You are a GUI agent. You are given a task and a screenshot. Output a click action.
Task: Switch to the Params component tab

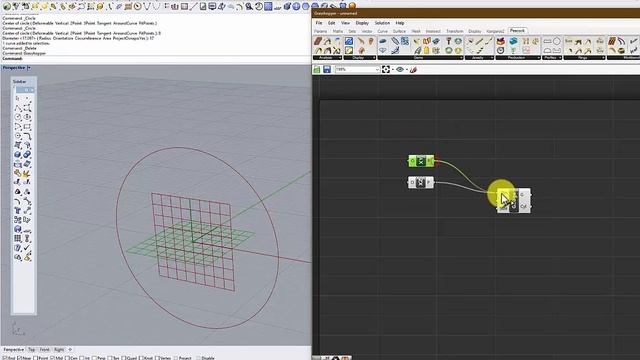pyautogui.click(x=320, y=31)
